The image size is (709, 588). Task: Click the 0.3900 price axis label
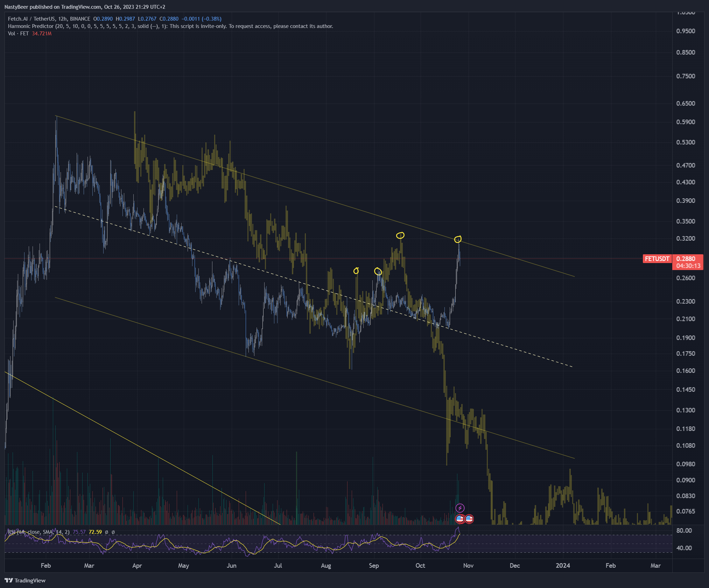point(686,201)
